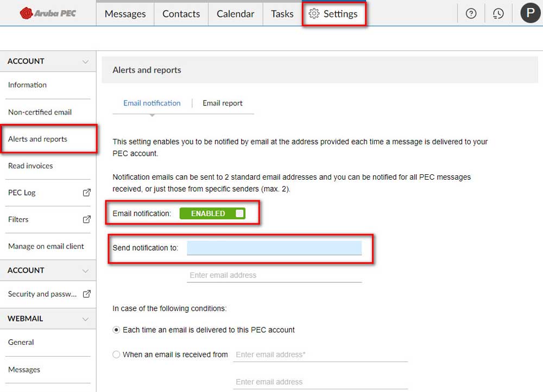543x392 pixels.
Task: Open the history clock icon
Action: click(x=498, y=14)
